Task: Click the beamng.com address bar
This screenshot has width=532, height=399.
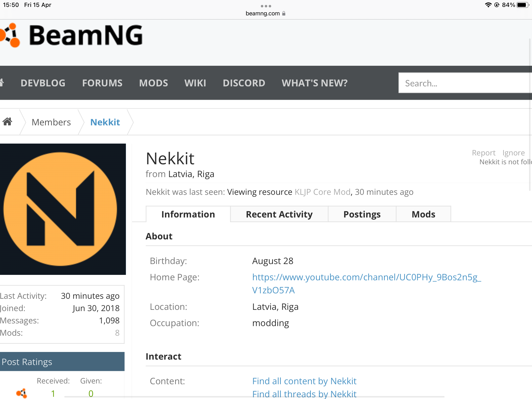Action: pos(266,13)
